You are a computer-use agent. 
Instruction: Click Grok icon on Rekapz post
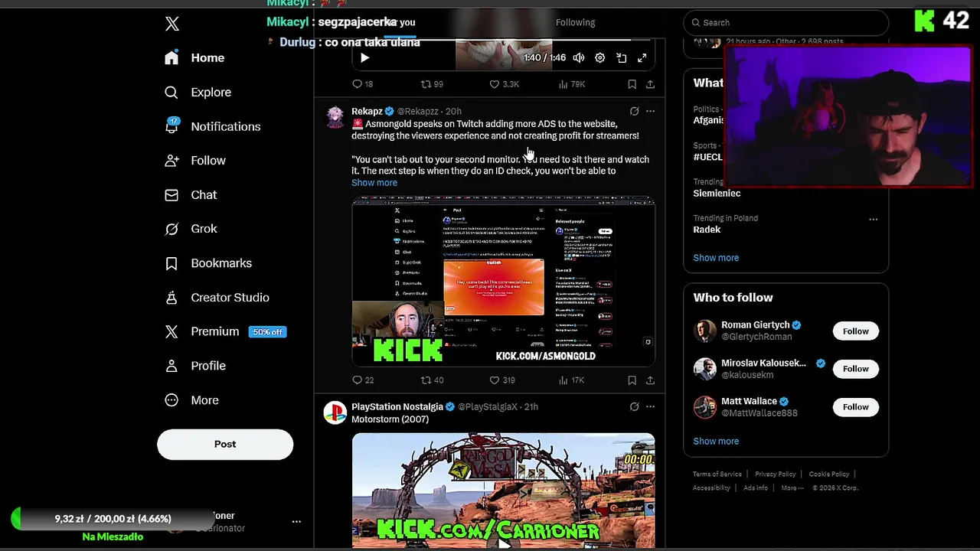click(x=634, y=111)
